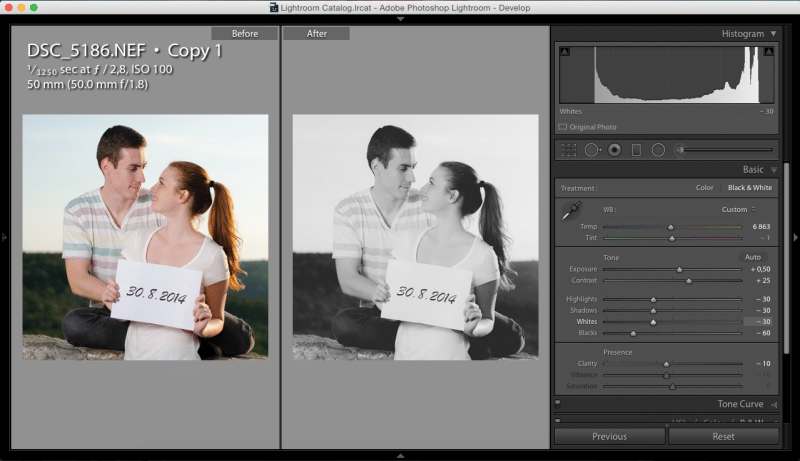Screen dimensions: 800x461
Task: Expand the Tone Curve panel
Action: [x=772, y=404]
